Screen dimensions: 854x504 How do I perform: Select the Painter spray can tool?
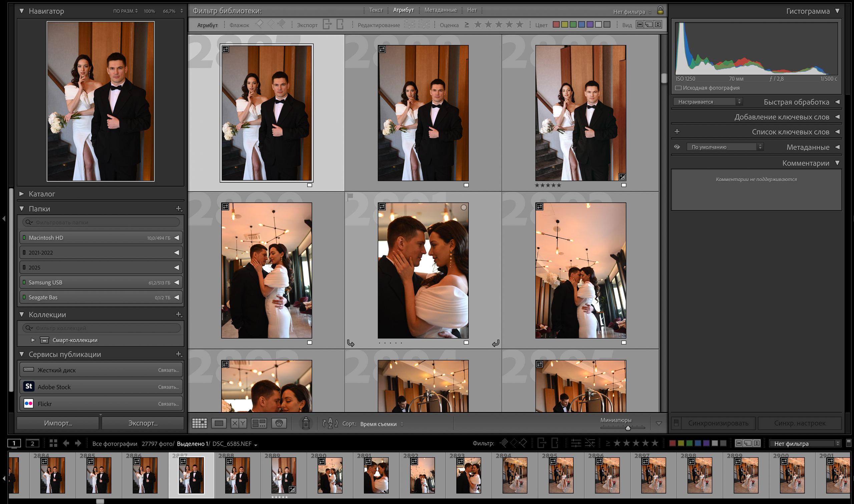coord(306,423)
